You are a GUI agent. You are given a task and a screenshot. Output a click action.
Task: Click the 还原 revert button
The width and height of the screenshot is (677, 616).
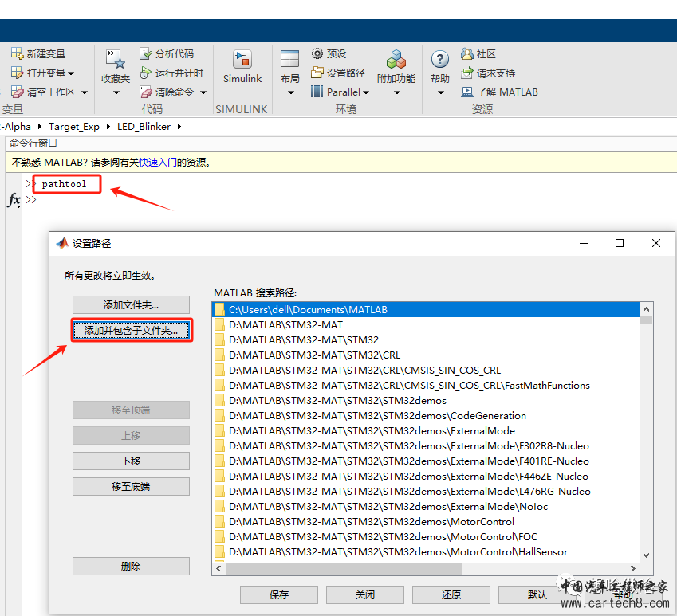point(451,594)
